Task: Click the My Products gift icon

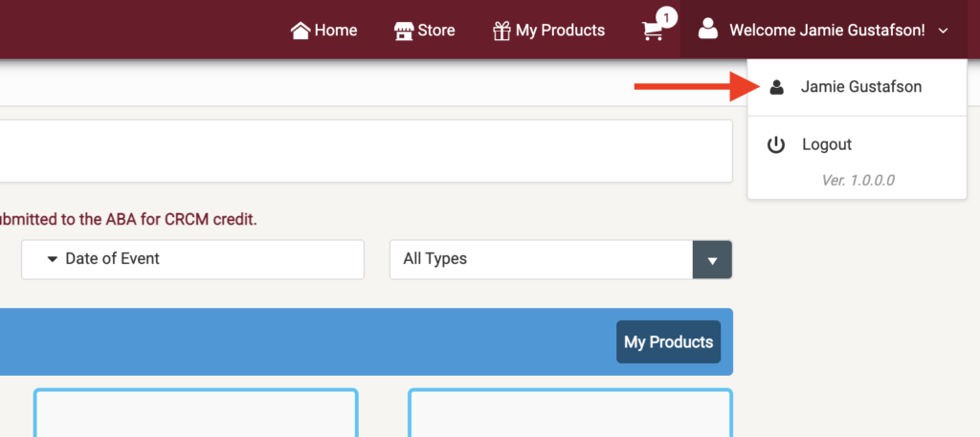Action: (x=501, y=30)
